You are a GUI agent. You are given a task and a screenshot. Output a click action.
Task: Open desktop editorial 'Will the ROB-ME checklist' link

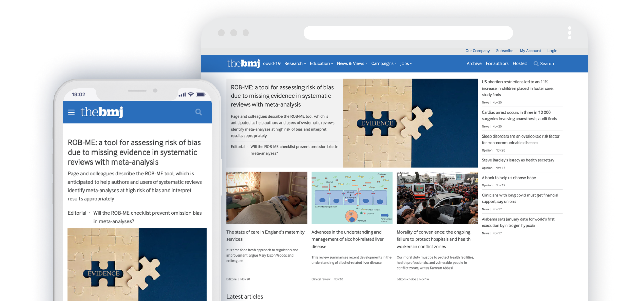[294, 150]
